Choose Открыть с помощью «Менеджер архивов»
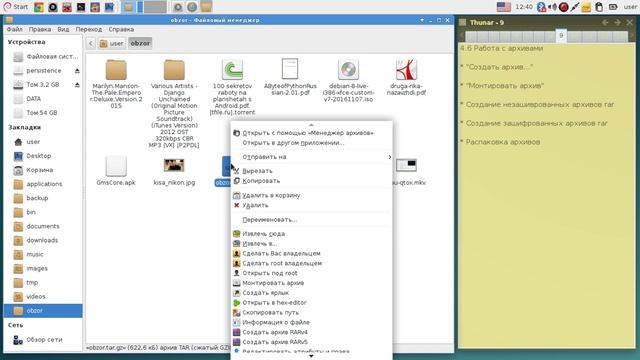Image resolution: width=640 pixels, height=360 pixels. coord(311,133)
